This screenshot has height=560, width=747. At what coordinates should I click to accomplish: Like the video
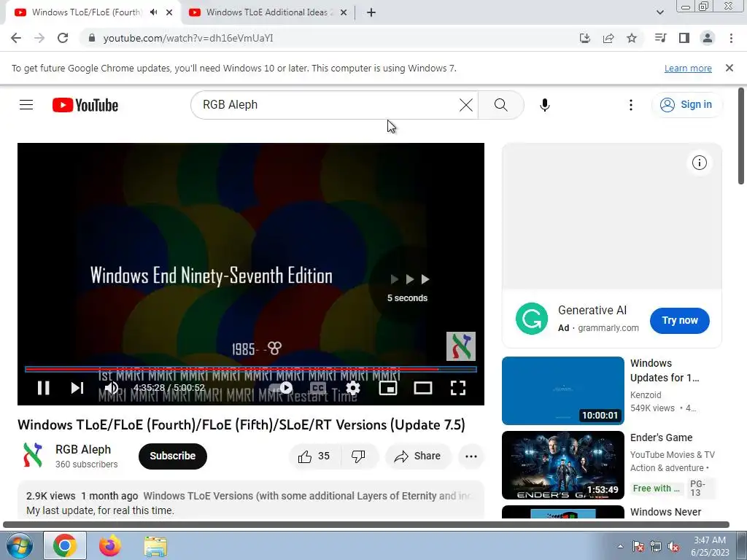pos(314,456)
